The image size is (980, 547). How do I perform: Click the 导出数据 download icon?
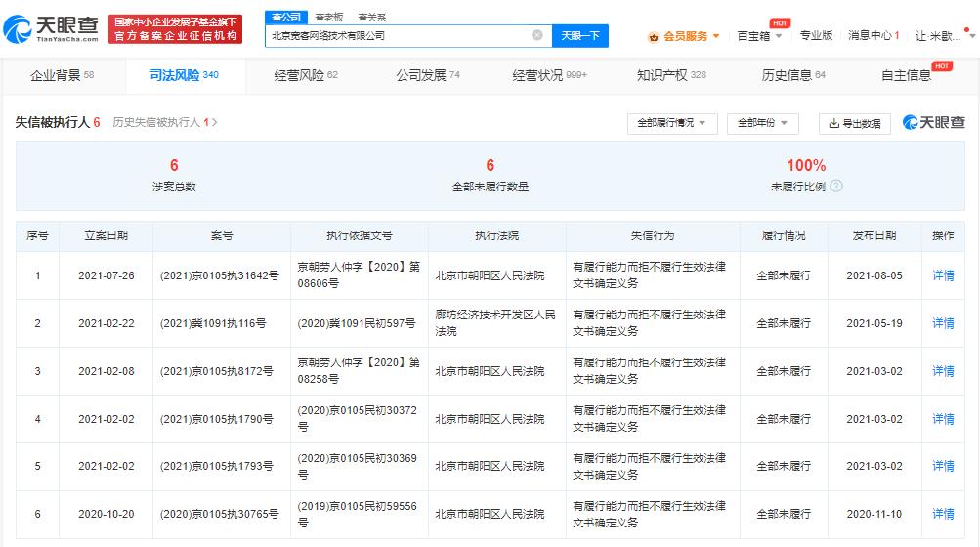click(x=834, y=124)
